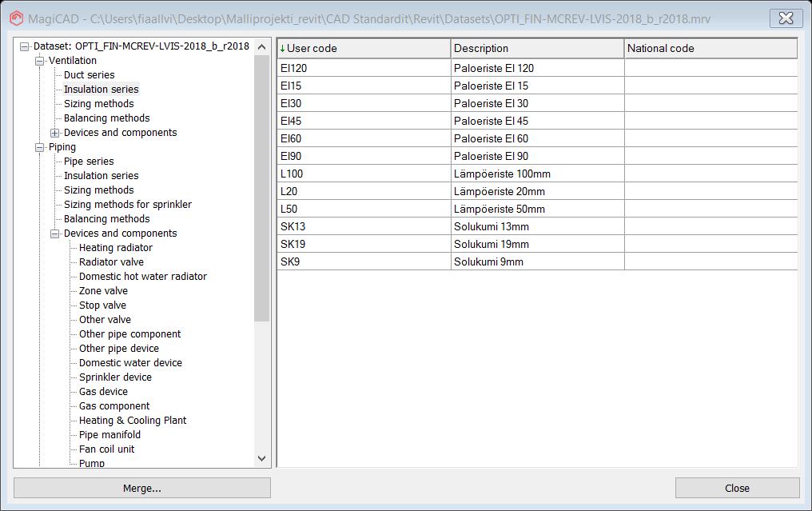The height and width of the screenshot is (511, 812).
Task: Select the EI30 user code cell
Action: (x=364, y=104)
